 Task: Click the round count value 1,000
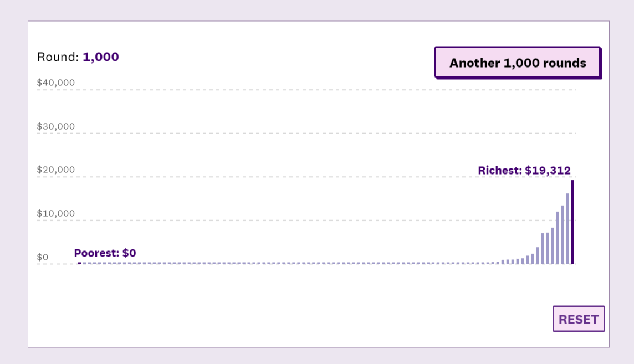101,57
